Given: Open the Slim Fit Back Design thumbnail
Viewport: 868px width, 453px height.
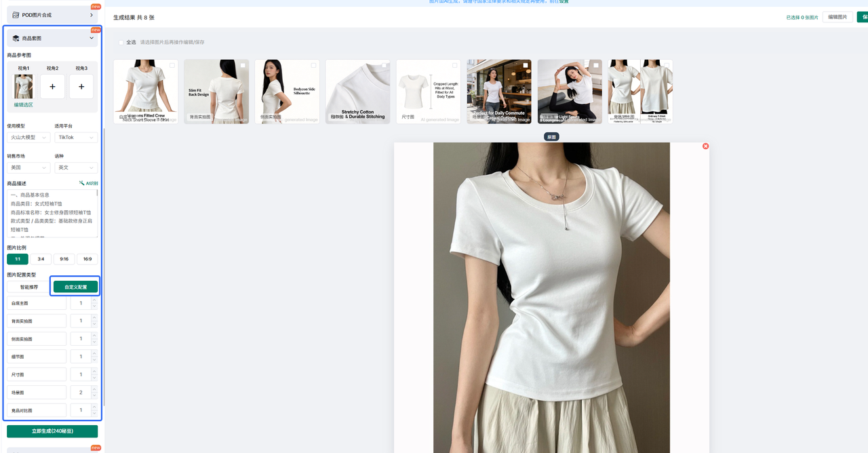Looking at the screenshot, I should [216, 92].
